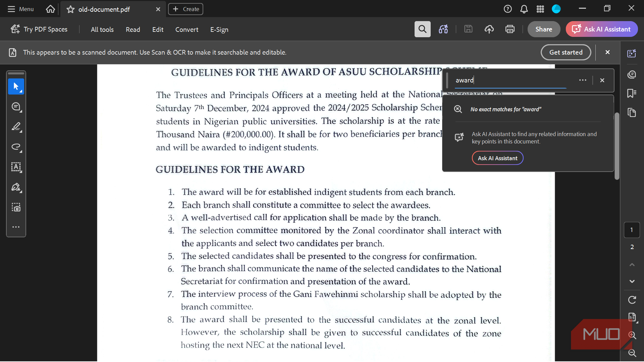This screenshot has width=644, height=362.
Task: Dismiss the scanned document banner
Action: [x=607, y=52]
